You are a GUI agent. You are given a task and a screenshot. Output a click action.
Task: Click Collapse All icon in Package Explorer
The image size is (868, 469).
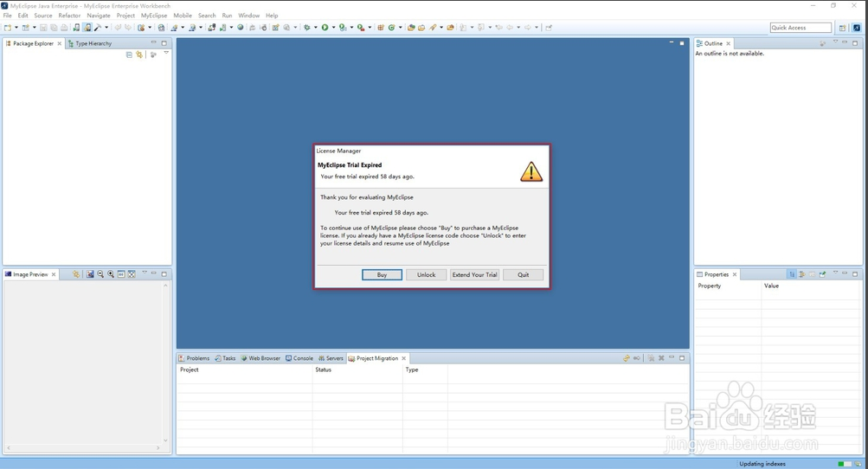pyautogui.click(x=129, y=55)
